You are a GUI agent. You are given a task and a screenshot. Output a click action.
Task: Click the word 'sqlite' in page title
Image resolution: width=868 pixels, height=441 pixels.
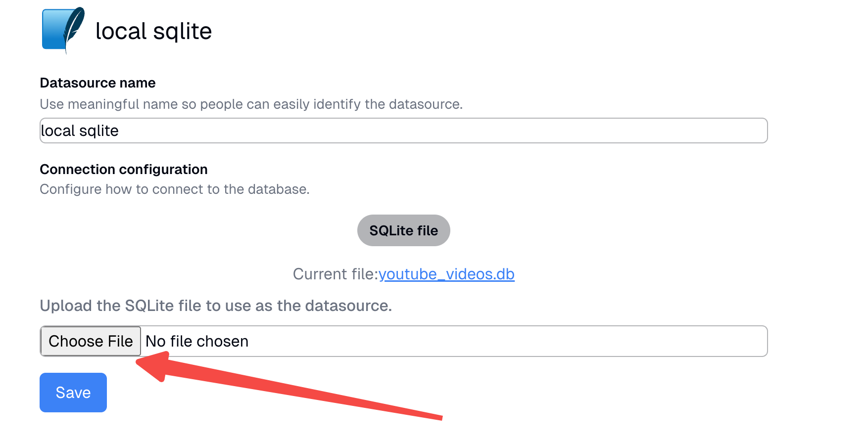[183, 32]
